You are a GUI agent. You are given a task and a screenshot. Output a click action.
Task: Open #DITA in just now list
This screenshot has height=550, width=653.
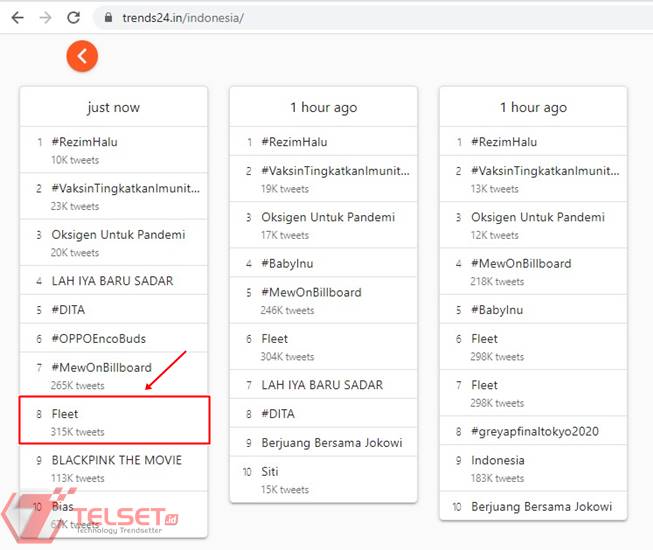pyautogui.click(x=68, y=310)
